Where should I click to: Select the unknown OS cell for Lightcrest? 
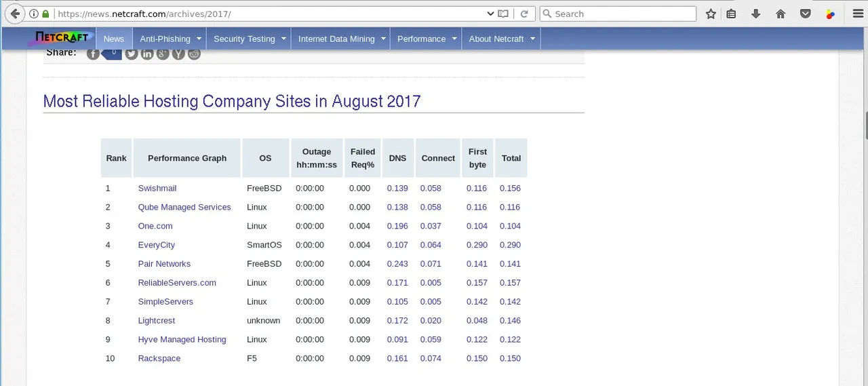click(264, 321)
